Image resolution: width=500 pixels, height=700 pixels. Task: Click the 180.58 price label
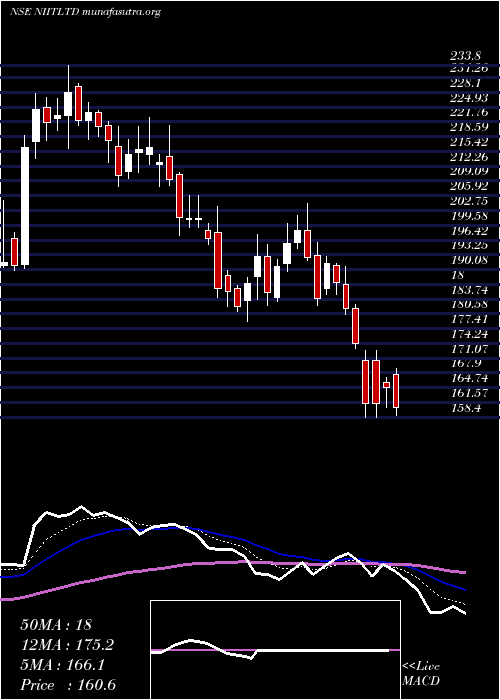pos(469,304)
